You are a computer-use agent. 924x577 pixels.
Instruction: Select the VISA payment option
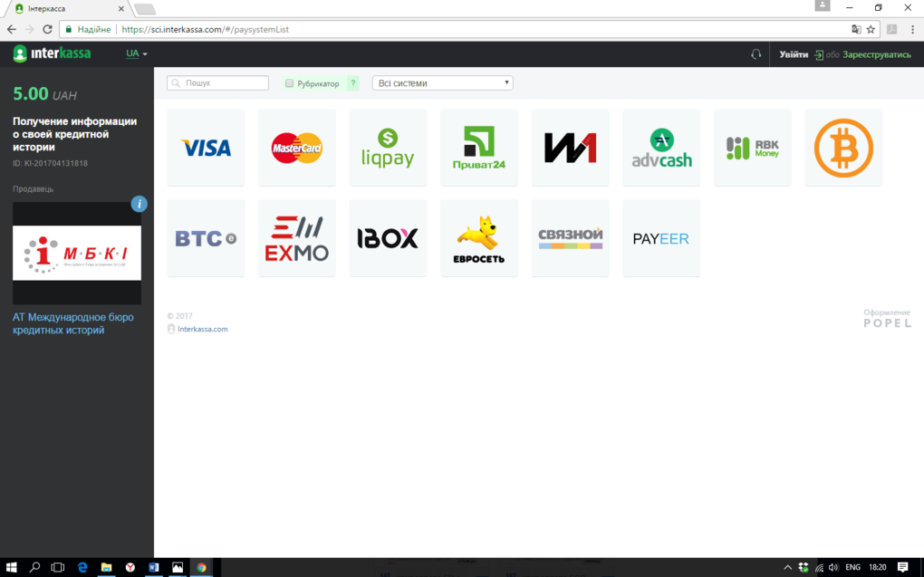[206, 148]
